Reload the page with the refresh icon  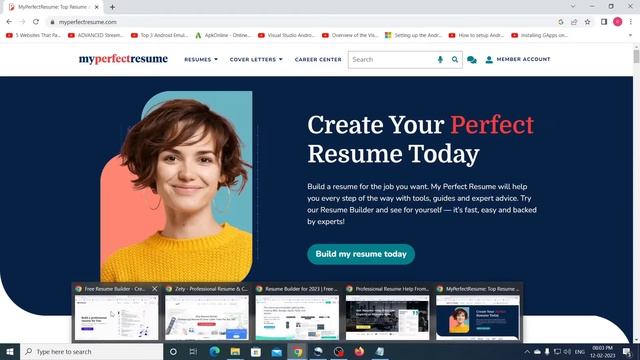(x=36, y=22)
